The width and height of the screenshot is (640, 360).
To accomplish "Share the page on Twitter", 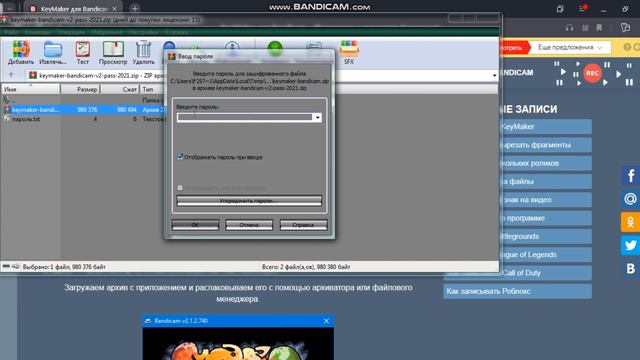I will [631, 245].
